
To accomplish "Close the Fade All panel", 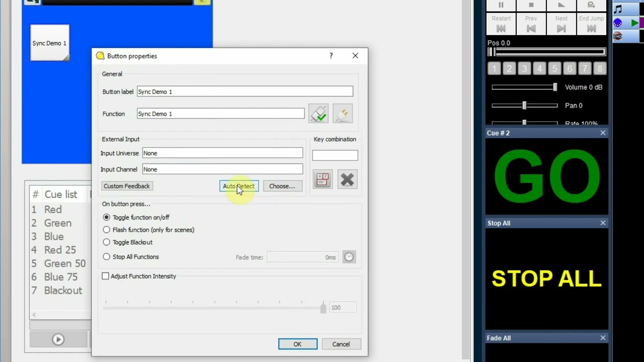I will pyautogui.click(x=603, y=338).
